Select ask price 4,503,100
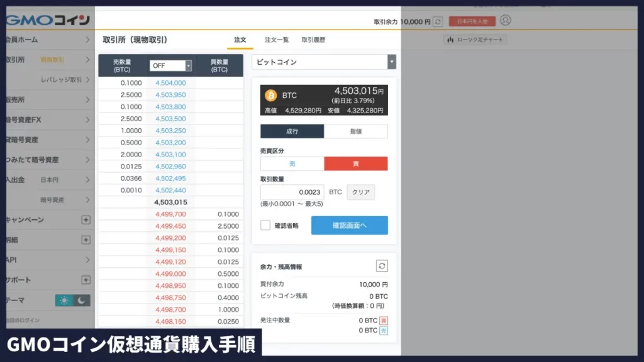This screenshot has width=644, height=362. pos(170,155)
